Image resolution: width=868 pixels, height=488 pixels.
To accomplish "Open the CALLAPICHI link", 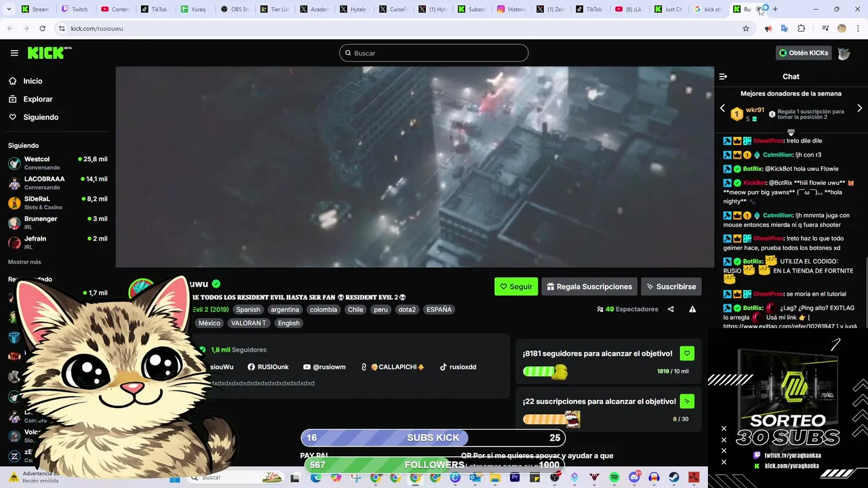I will 393,367.
